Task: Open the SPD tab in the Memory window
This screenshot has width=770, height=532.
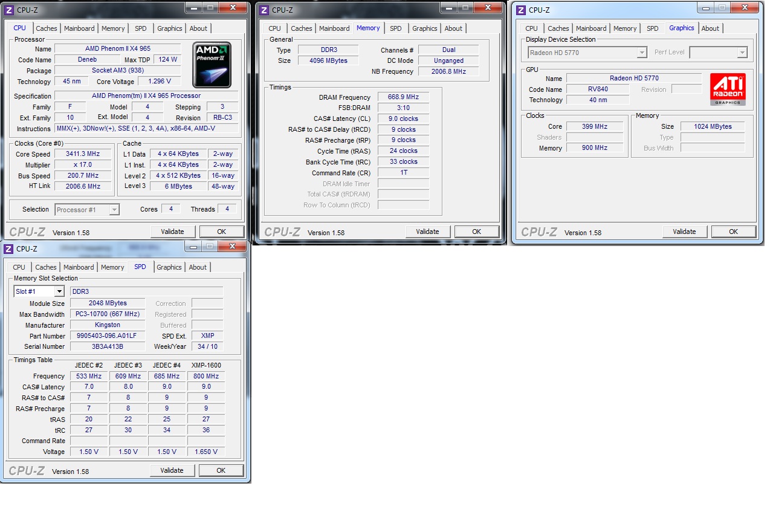Action: pyautogui.click(x=395, y=28)
